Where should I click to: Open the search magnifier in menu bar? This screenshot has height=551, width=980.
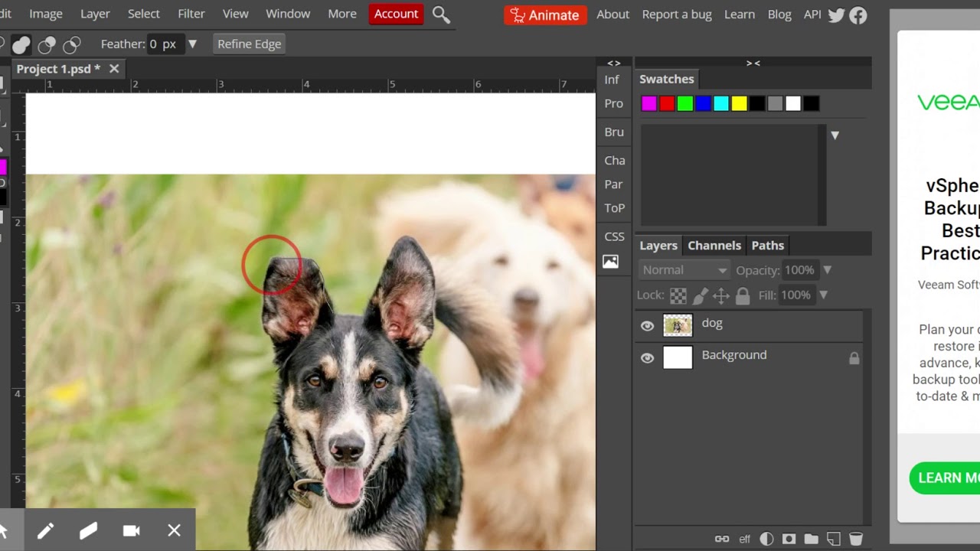click(x=441, y=14)
